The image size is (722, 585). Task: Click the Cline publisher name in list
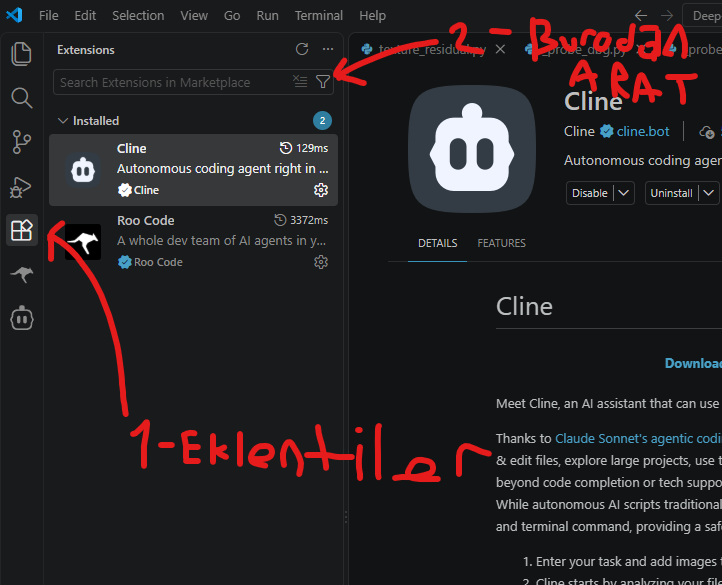click(146, 190)
